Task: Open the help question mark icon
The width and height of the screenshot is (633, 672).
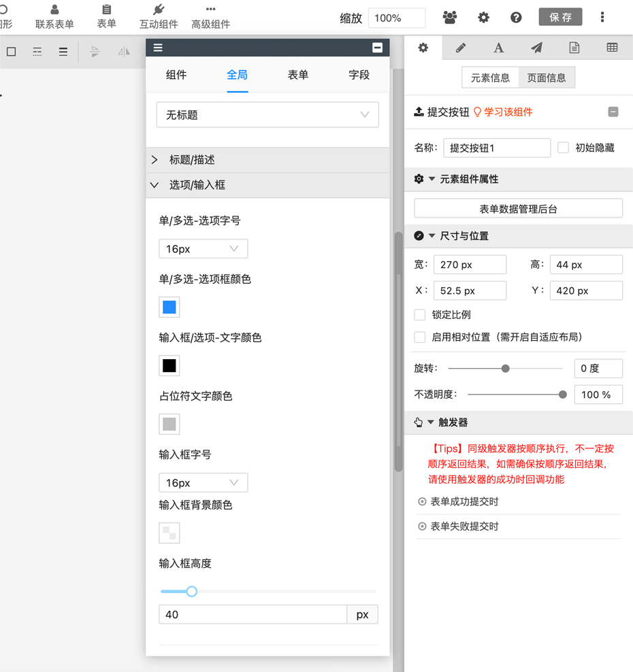Action: (516, 17)
